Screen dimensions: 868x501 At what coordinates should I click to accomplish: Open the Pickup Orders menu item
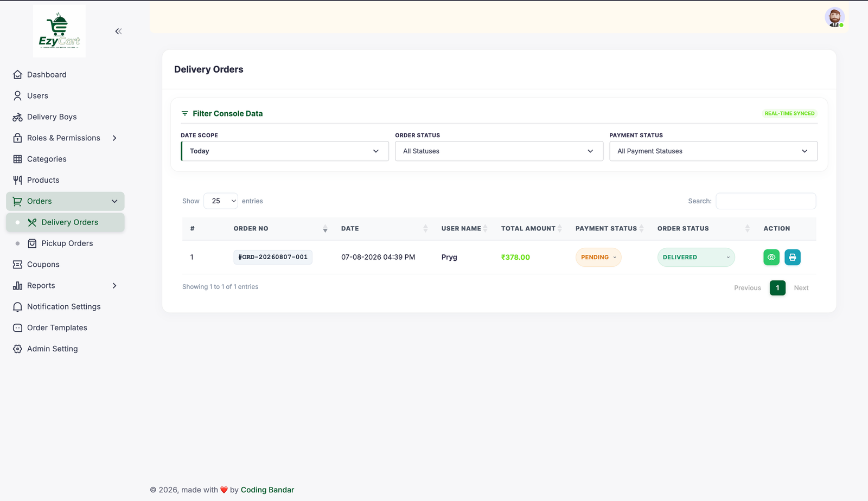(65, 243)
